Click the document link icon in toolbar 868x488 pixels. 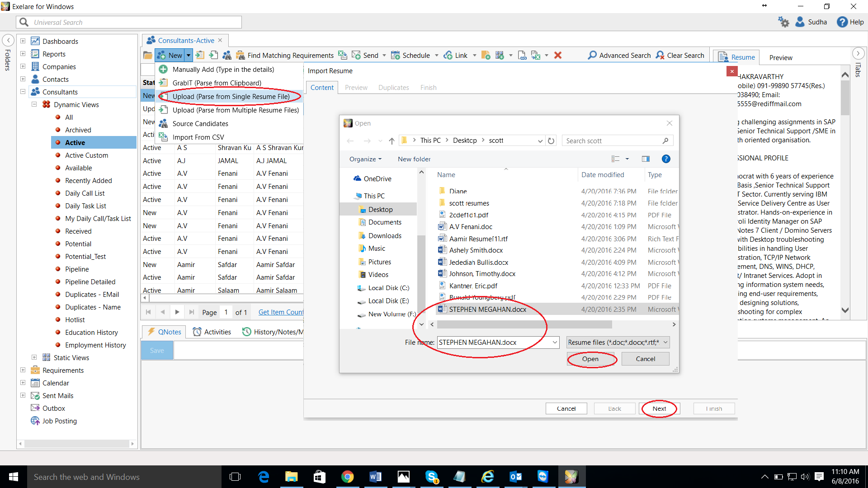pyautogui.click(x=522, y=55)
